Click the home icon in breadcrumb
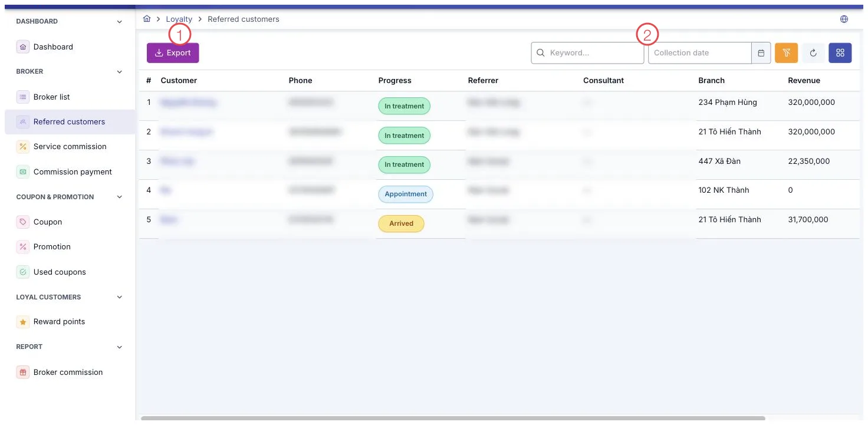868x425 pixels. 147,19
